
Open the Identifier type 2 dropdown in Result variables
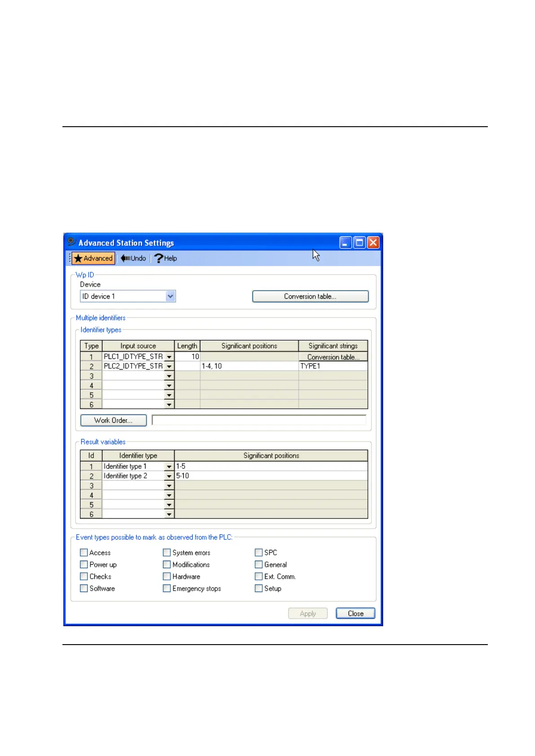point(169,476)
